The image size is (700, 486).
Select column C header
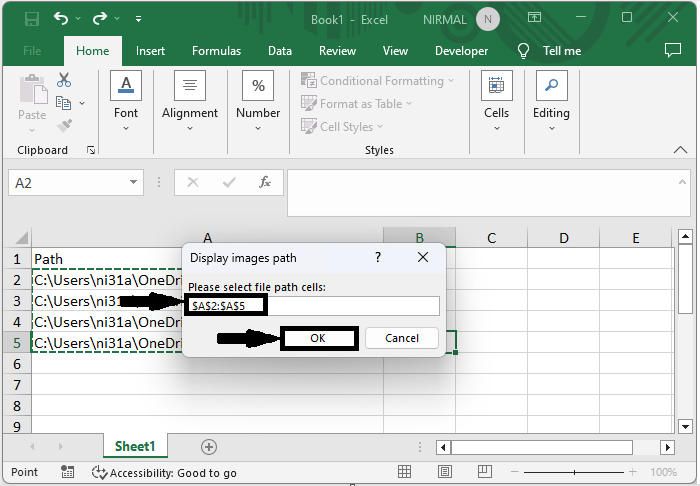click(492, 238)
